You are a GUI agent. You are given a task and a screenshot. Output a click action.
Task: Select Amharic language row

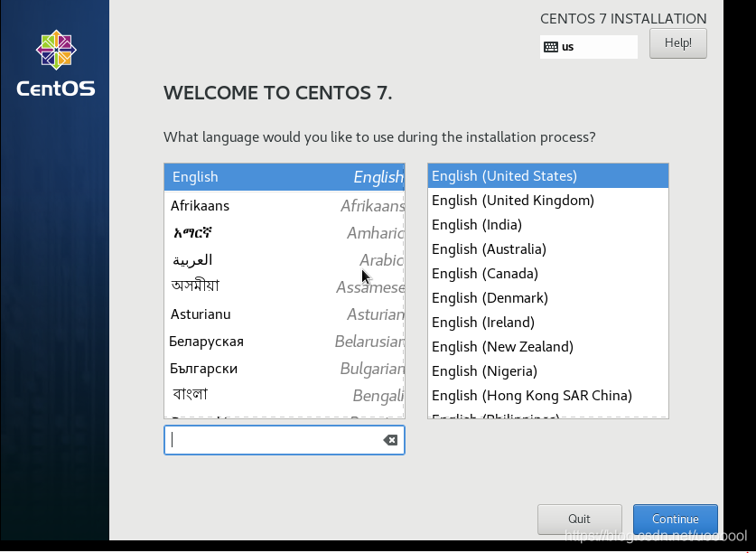tap(285, 233)
